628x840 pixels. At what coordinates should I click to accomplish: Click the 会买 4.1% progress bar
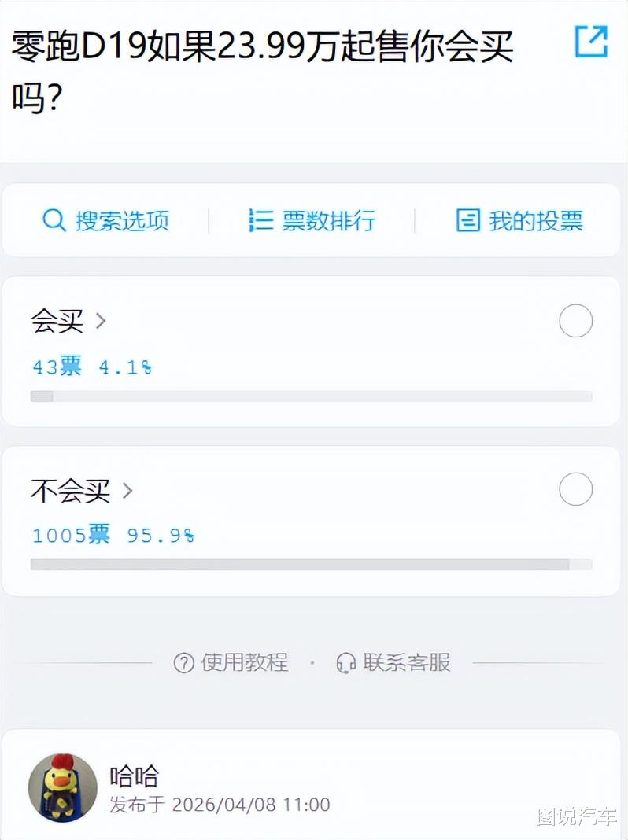click(x=311, y=396)
